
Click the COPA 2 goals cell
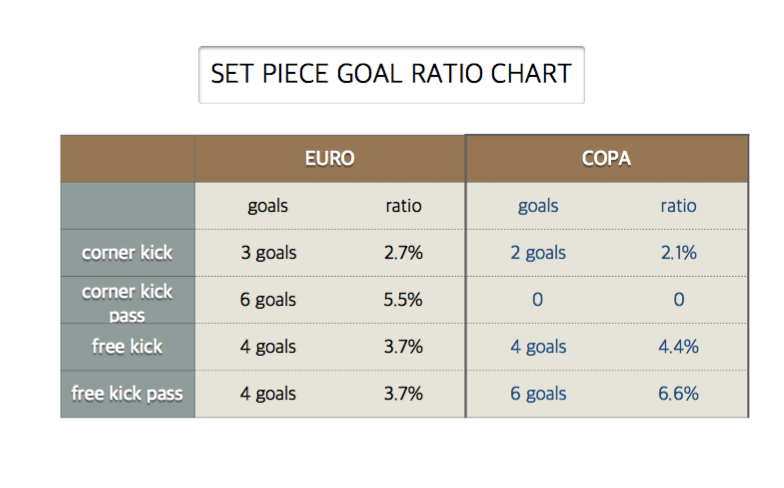coord(538,253)
